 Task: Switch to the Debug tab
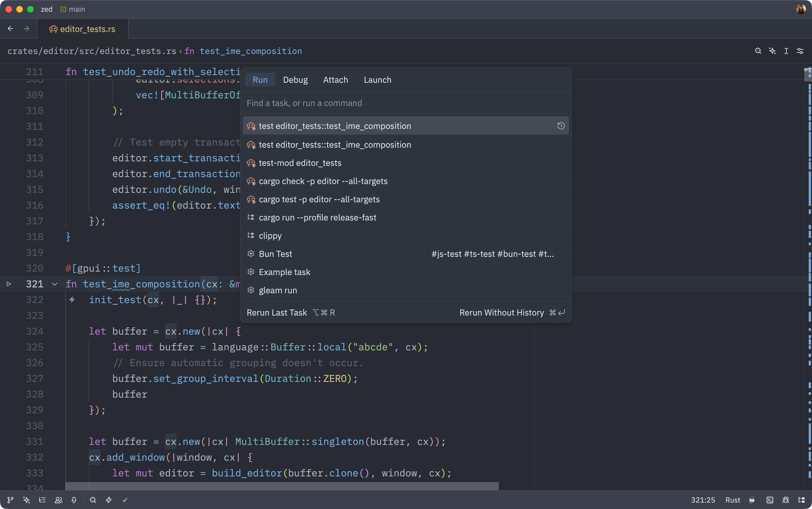coord(295,80)
